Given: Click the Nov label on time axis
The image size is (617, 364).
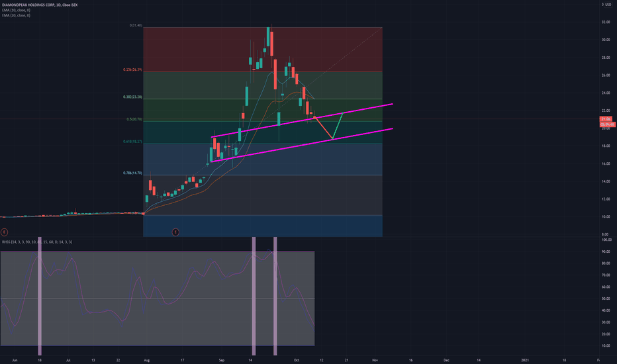Looking at the screenshot, I should click(375, 360).
